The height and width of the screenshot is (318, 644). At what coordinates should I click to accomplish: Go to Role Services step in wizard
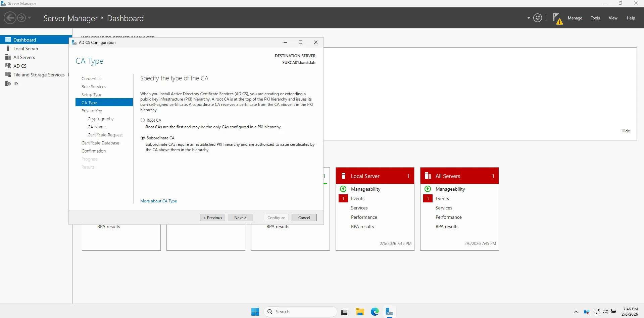pyautogui.click(x=94, y=86)
